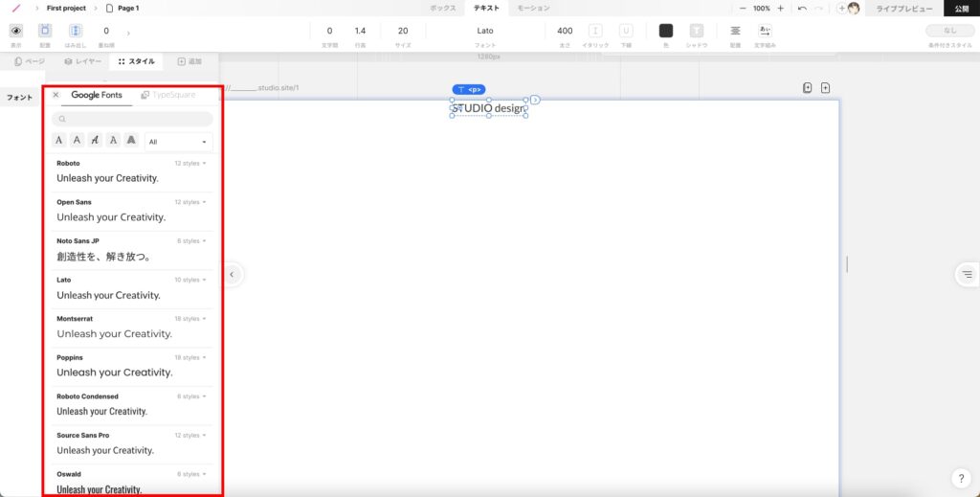Open the レイヤー (Layers) tab
This screenshot has height=497, width=980.
(x=81, y=61)
